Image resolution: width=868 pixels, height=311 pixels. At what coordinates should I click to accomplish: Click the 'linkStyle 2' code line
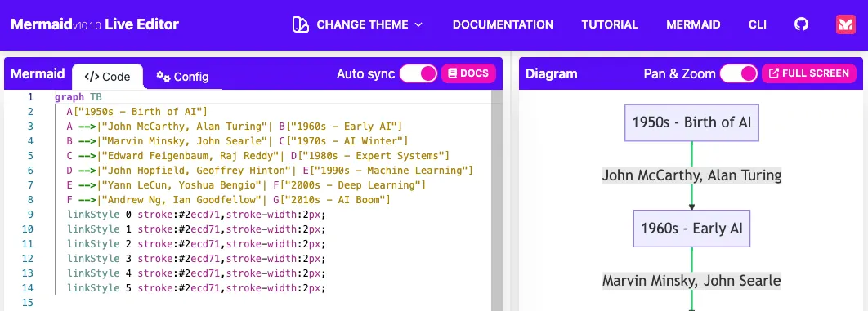click(196, 243)
